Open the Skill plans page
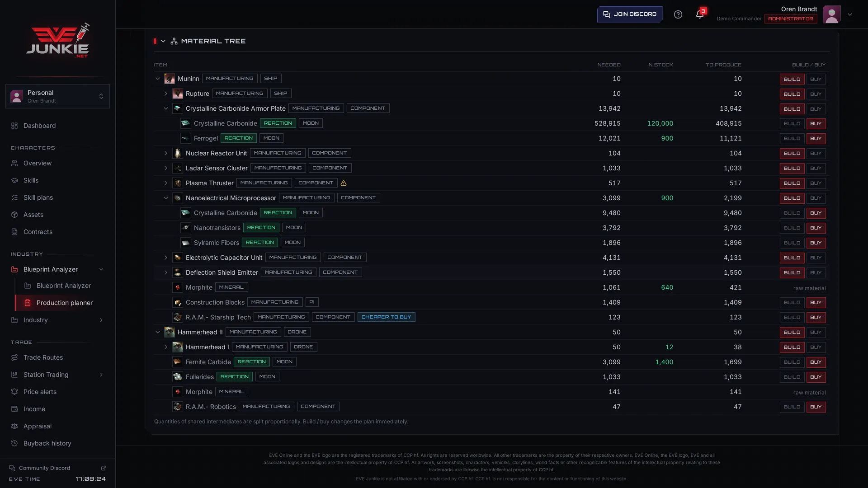Viewport: 868px width, 488px height. pos(57,197)
